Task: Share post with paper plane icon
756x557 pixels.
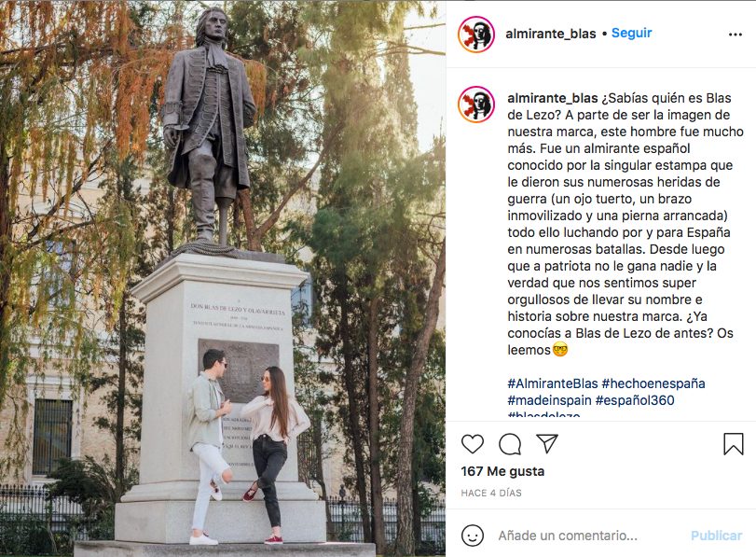Action: (x=547, y=443)
